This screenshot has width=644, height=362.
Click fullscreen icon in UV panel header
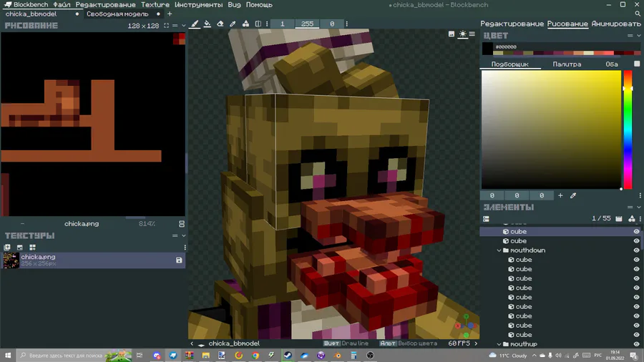click(166, 26)
